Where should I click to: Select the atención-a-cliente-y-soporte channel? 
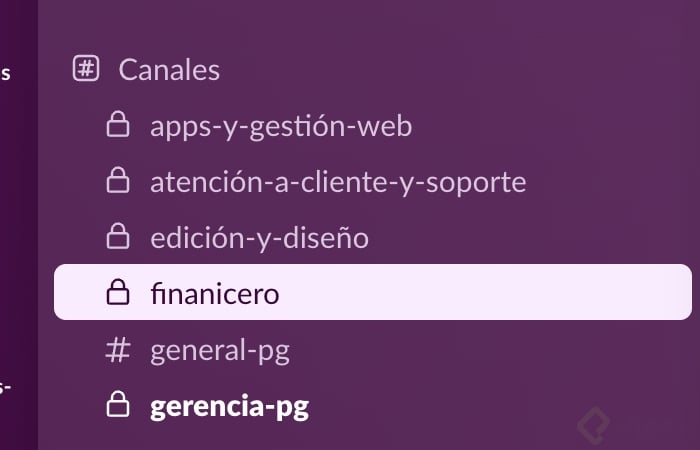coord(337,183)
